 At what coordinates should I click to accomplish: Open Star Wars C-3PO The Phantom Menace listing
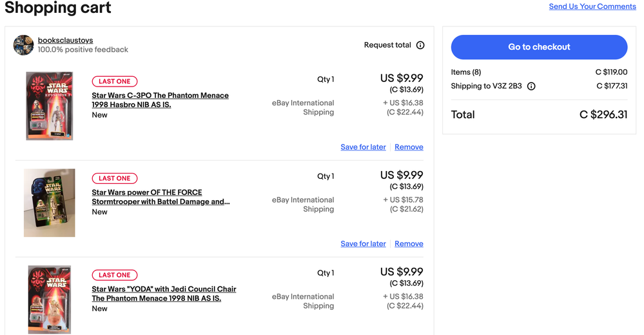click(x=160, y=100)
